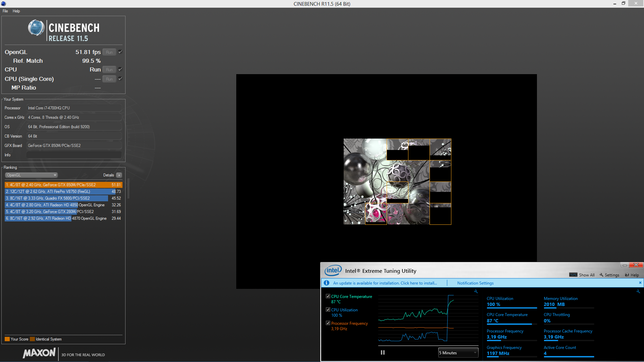This screenshot has width=644, height=362.
Task: Close the Extreme Tuning Utility window
Action: pos(636,265)
